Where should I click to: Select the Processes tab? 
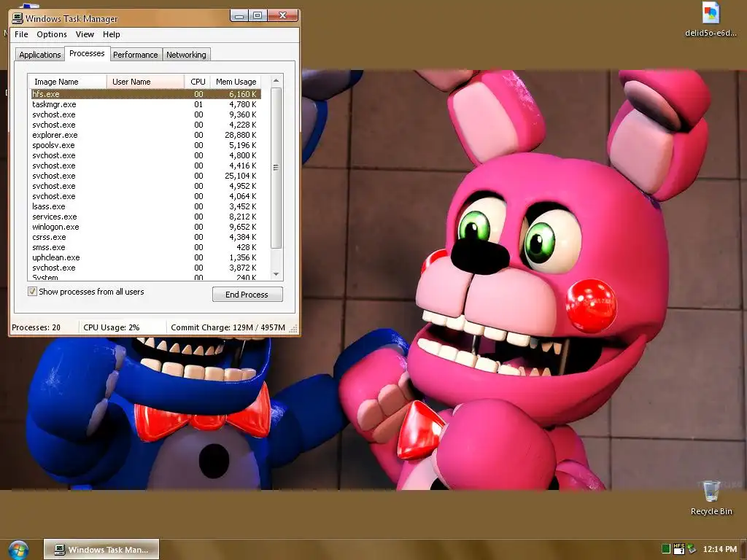coord(87,53)
